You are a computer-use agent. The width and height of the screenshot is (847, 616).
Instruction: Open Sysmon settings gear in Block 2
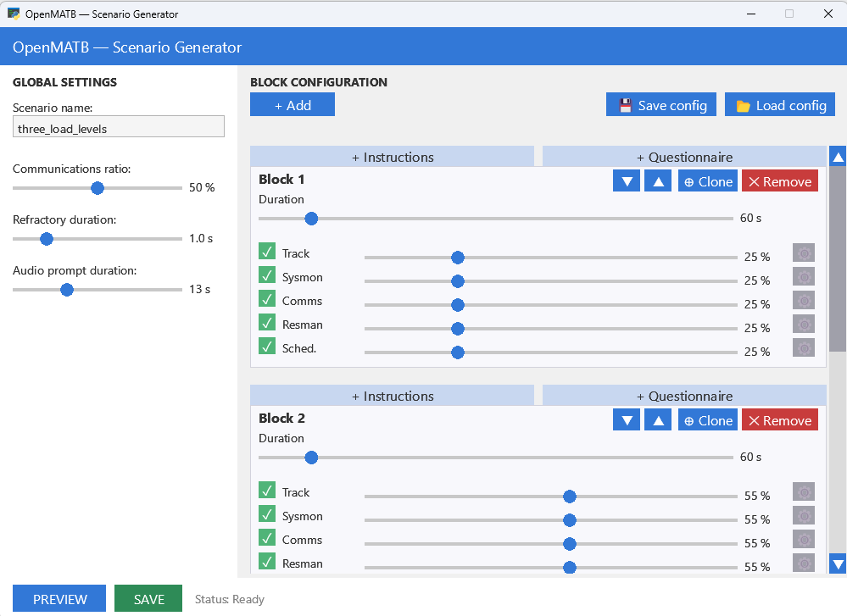(803, 516)
